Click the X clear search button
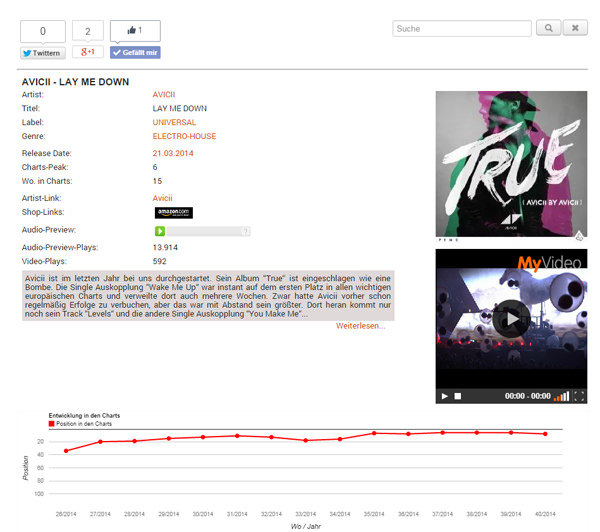Viewport: 600px width, 532px height. pos(575,28)
